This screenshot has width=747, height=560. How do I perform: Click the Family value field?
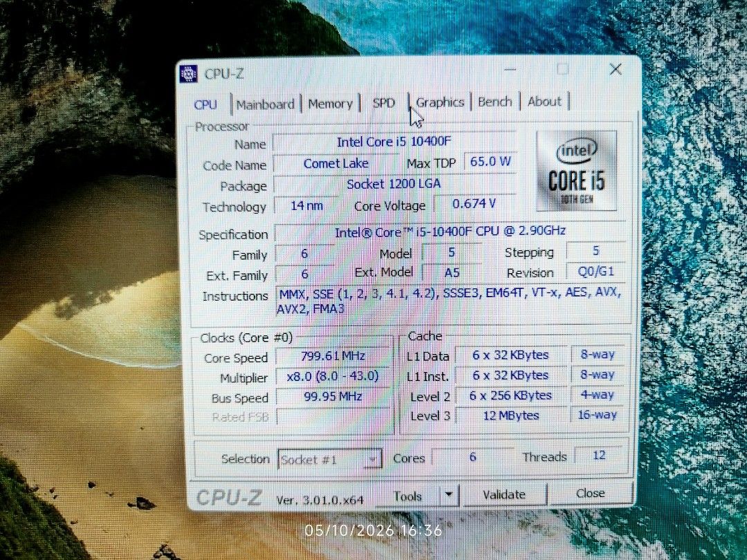(305, 253)
